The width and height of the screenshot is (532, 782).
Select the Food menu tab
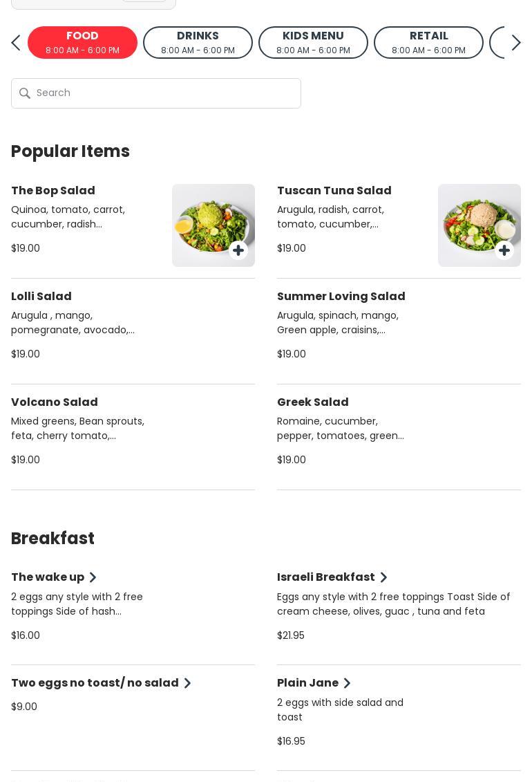82,42
